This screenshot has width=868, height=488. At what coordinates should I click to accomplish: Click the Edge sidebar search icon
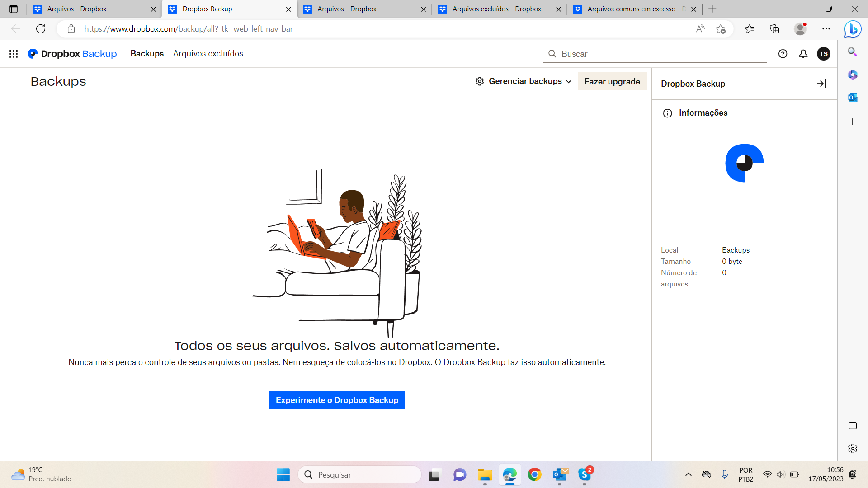pos(852,52)
